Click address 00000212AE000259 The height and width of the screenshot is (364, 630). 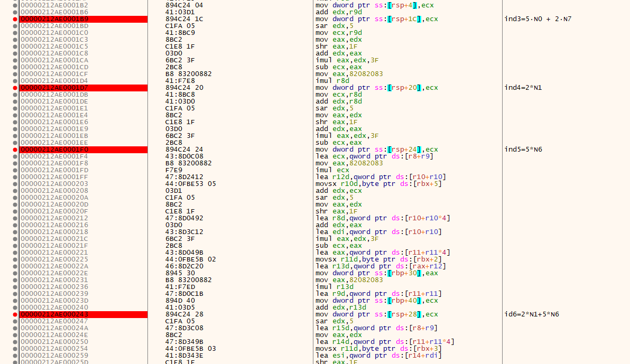click(x=54, y=356)
